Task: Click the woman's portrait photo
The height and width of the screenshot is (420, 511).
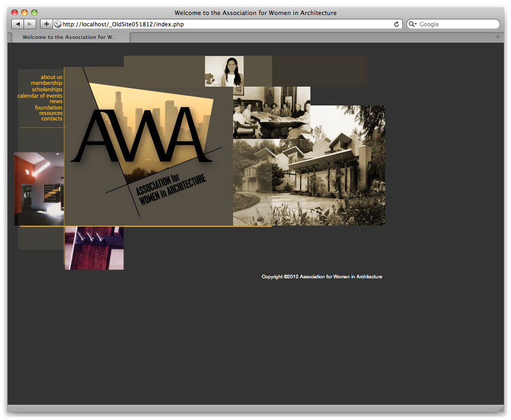Action: 224,72
